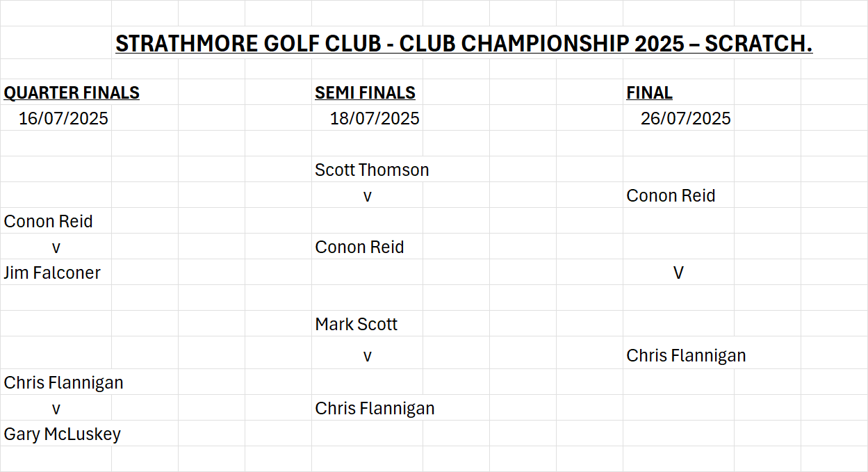Select the championship title cell

[464, 44]
